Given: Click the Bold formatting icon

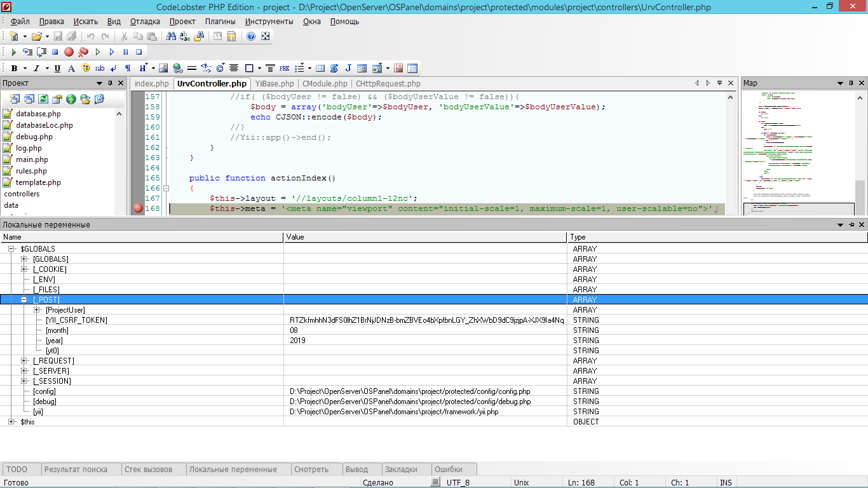Looking at the screenshot, I should [14, 68].
